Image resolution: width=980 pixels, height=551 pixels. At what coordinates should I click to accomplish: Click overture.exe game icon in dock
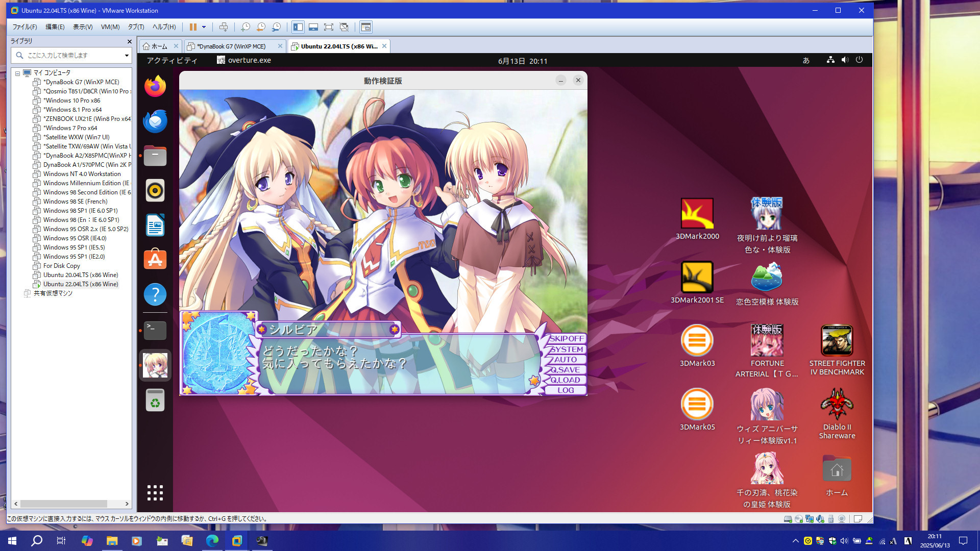pyautogui.click(x=155, y=365)
